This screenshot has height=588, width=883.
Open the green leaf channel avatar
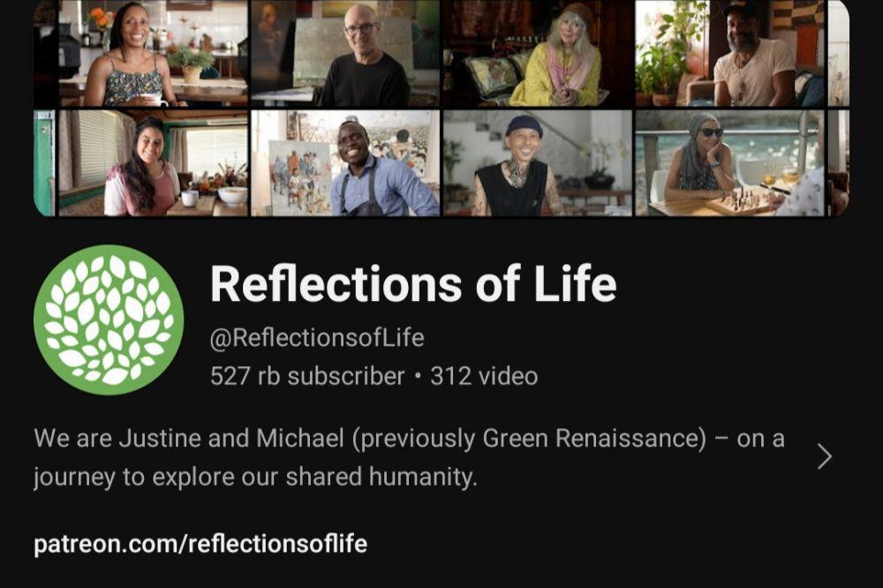pyautogui.click(x=109, y=320)
